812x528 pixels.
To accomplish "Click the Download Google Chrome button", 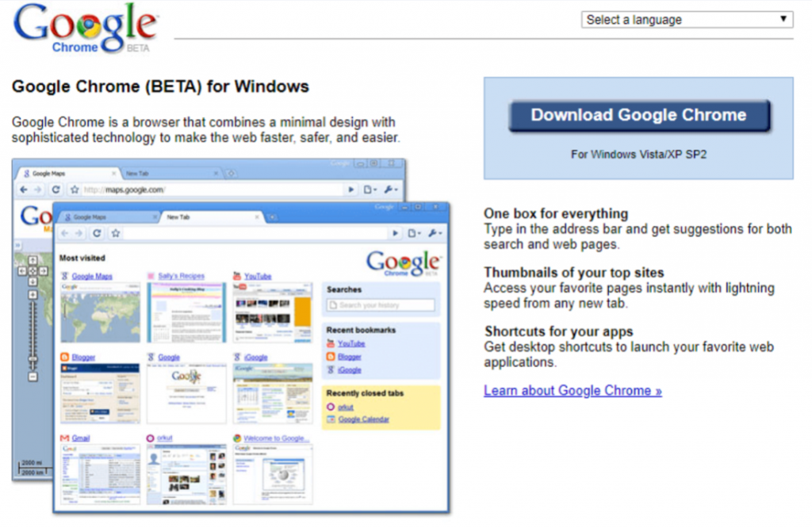I will click(639, 116).
